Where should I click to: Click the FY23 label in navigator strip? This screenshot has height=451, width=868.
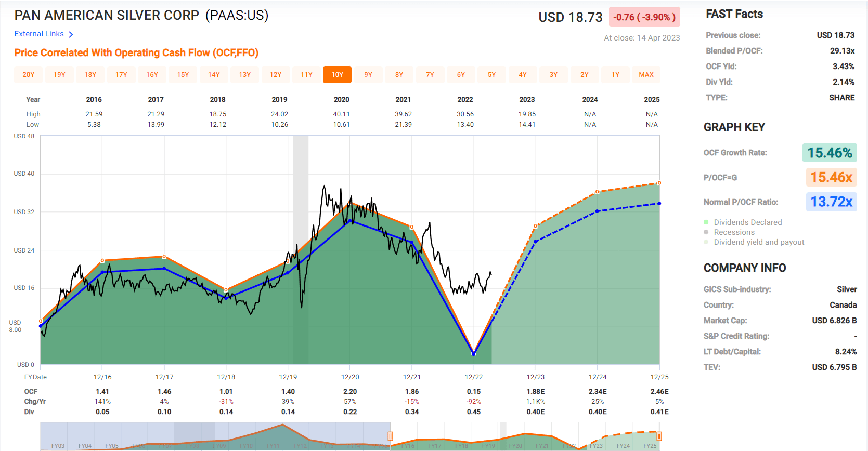tap(596, 446)
